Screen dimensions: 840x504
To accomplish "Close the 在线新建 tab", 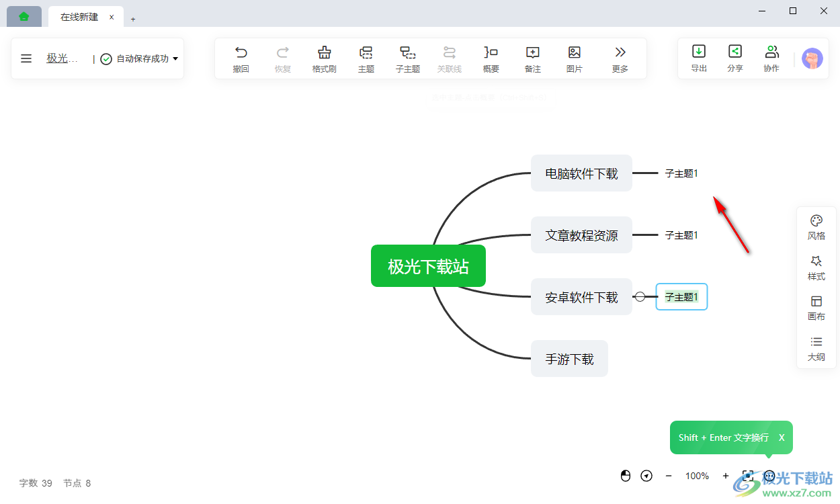I will click(112, 17).
